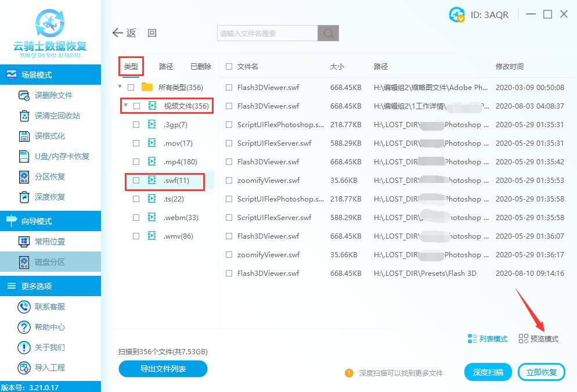Click the user account avatar icon
The image size is (577, 392).
(x=457, y=15)
